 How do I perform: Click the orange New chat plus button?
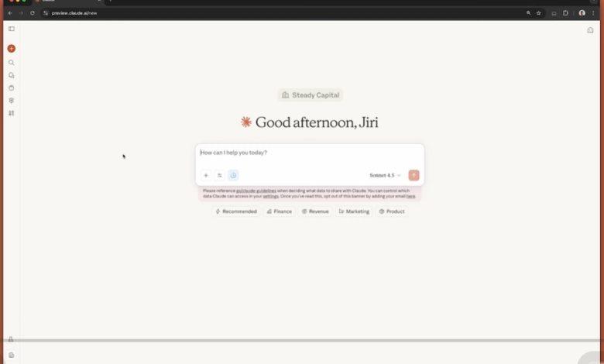pos(11,49)
